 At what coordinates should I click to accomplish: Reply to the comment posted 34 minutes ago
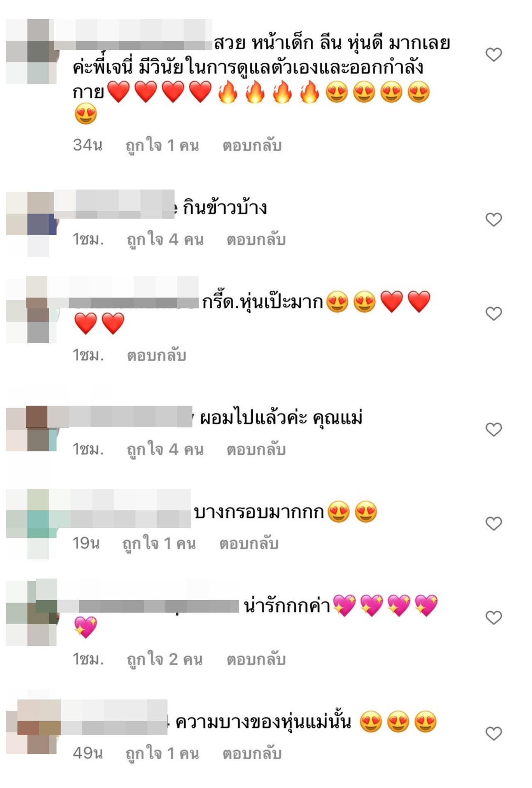(252, 145)
